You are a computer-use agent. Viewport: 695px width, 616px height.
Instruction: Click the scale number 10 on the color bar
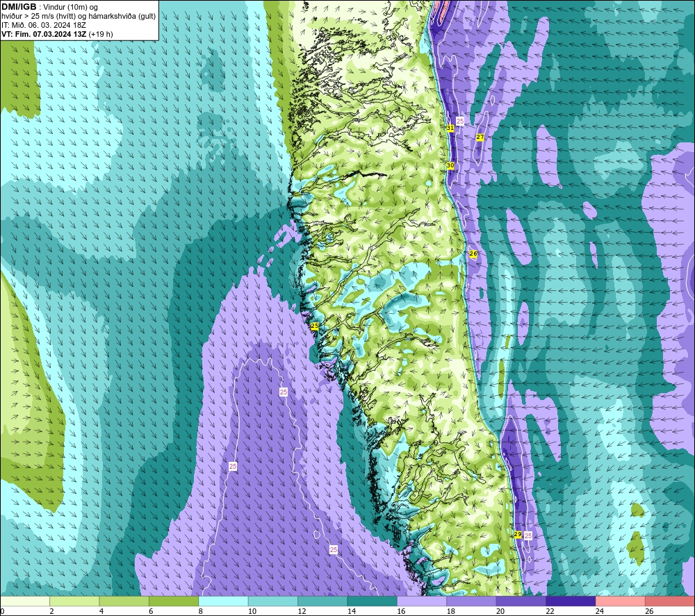click(x=252, y=612)
